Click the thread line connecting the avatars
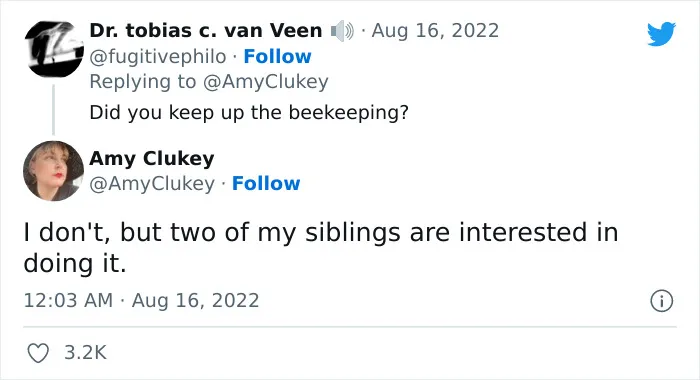Viewport: 700px width, 380px height. (54, 109)
